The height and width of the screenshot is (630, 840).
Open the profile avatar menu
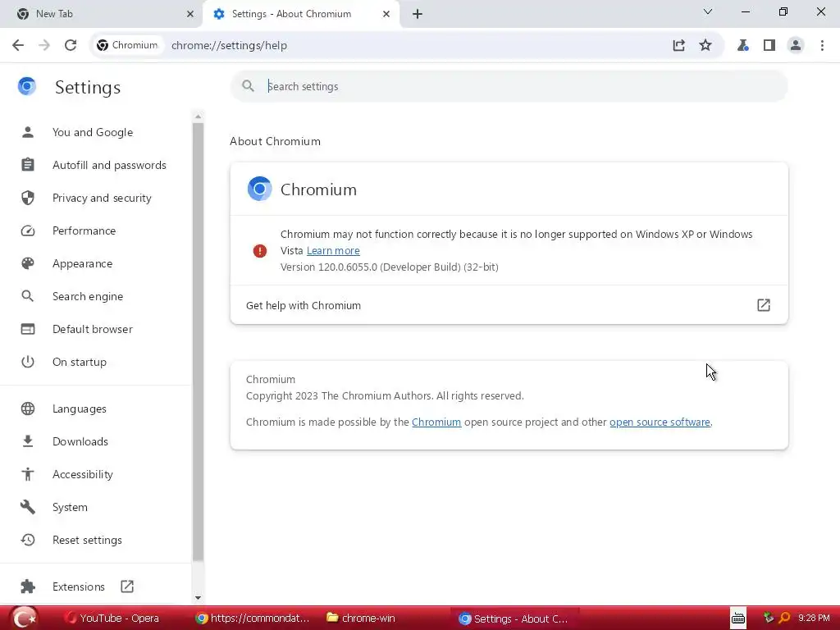tap(796, 45)
